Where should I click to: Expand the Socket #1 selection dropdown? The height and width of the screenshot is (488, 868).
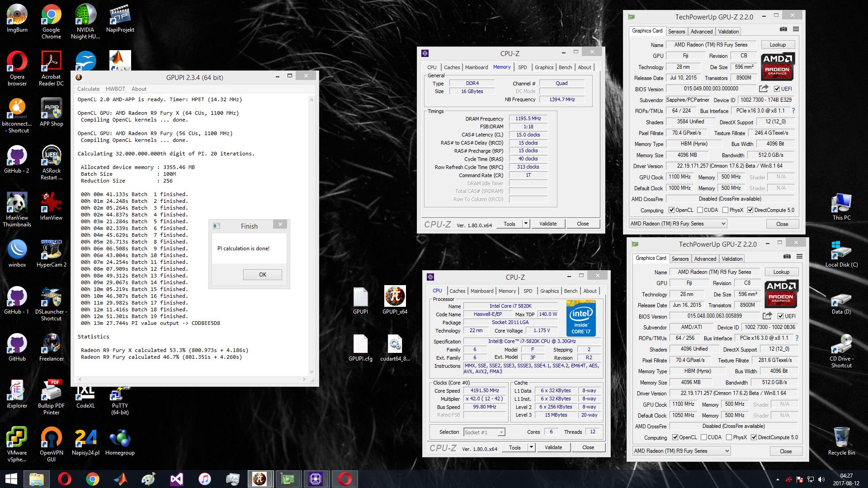point(501,432)
